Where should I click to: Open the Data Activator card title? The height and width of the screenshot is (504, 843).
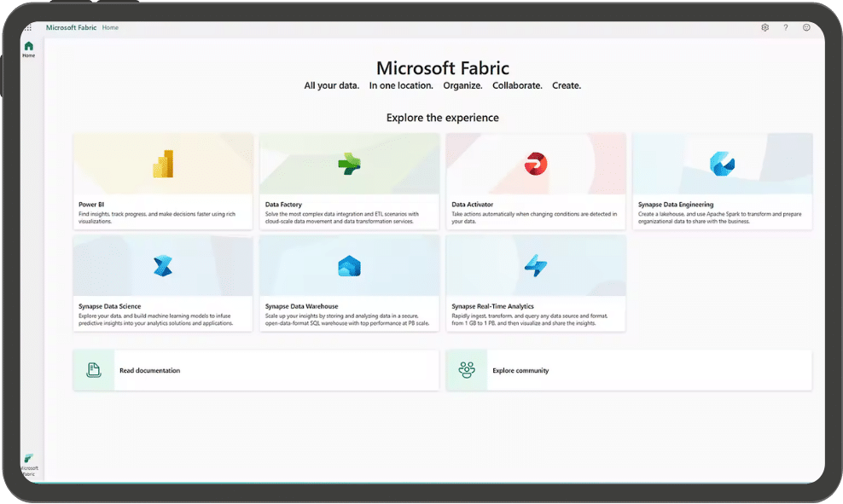click(472, 205)
